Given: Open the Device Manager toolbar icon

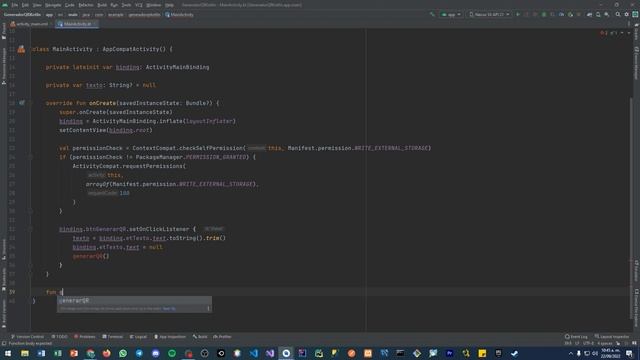Looking at the screenshot, I should (598, 14).
